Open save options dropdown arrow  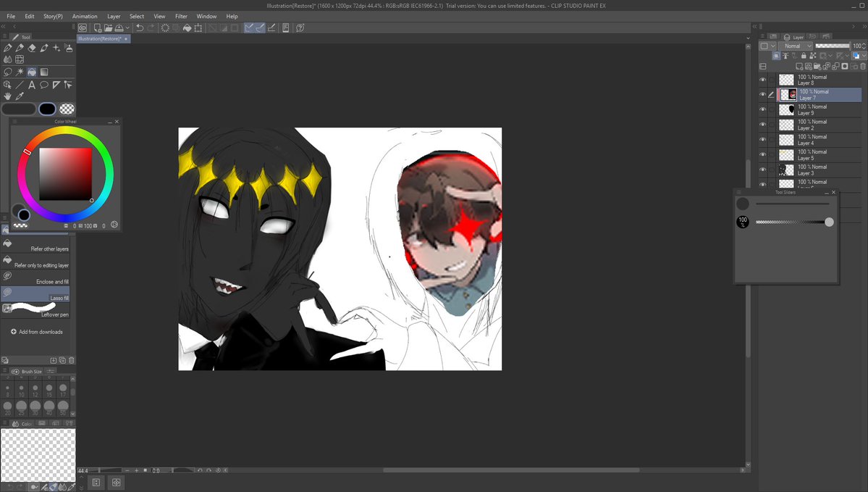128,28
